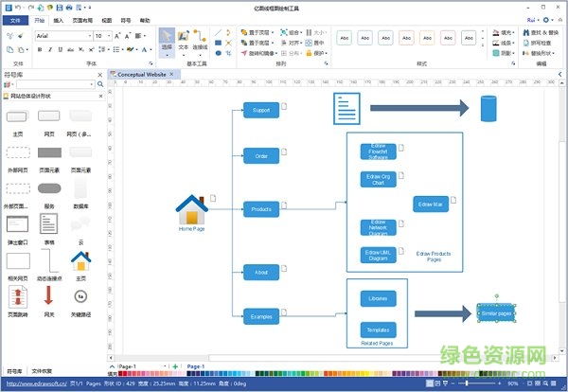Select the rectangle drawing tool

point(218,43)
